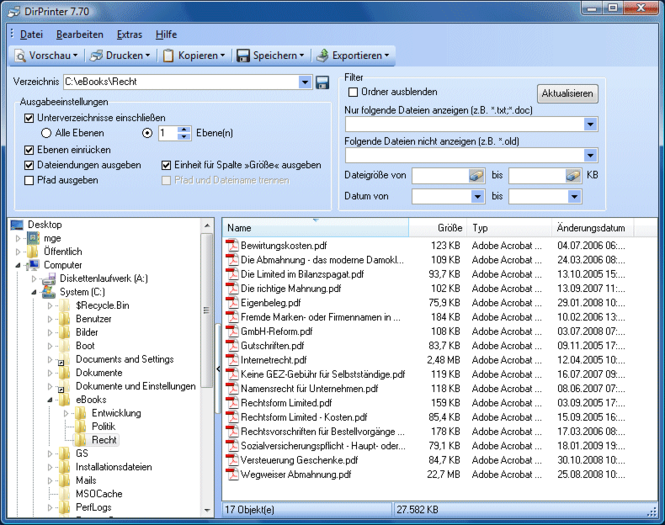
Task: Click the System (C:) drive icon
Action: pos(50,292)
